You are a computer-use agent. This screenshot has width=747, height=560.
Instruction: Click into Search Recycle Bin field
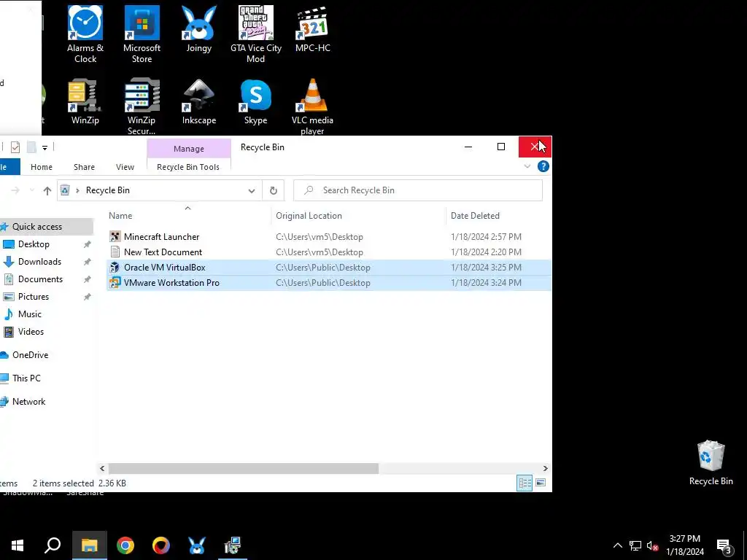(418, 190)
